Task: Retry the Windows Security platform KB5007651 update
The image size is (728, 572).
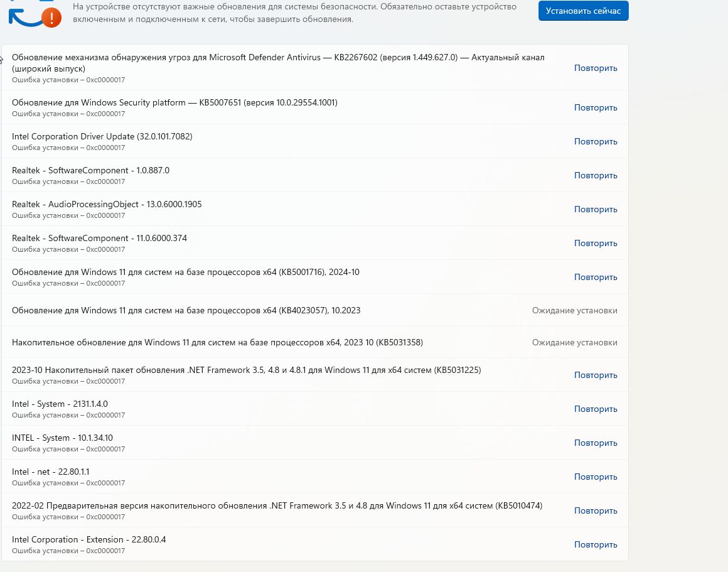Action: point(595,107)
